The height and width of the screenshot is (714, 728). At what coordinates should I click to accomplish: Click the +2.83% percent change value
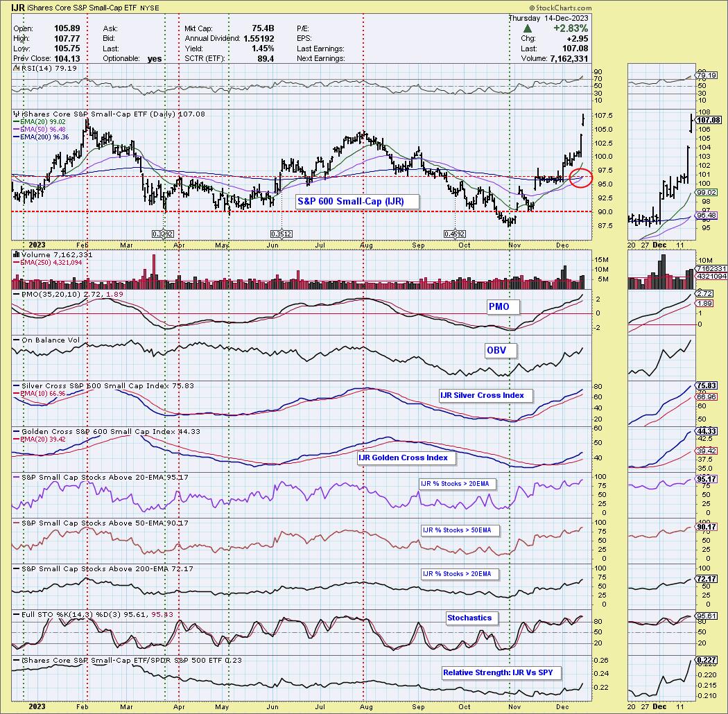(571, 28)
